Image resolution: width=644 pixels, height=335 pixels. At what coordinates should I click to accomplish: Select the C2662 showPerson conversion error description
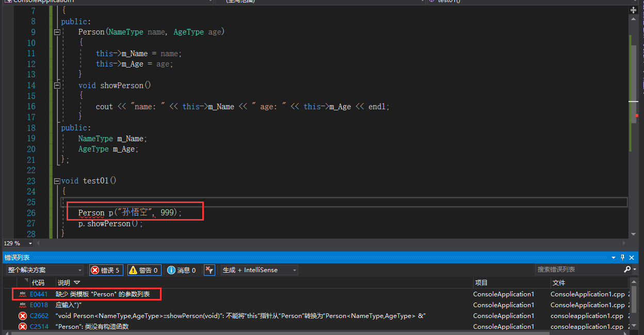point(240,316)
